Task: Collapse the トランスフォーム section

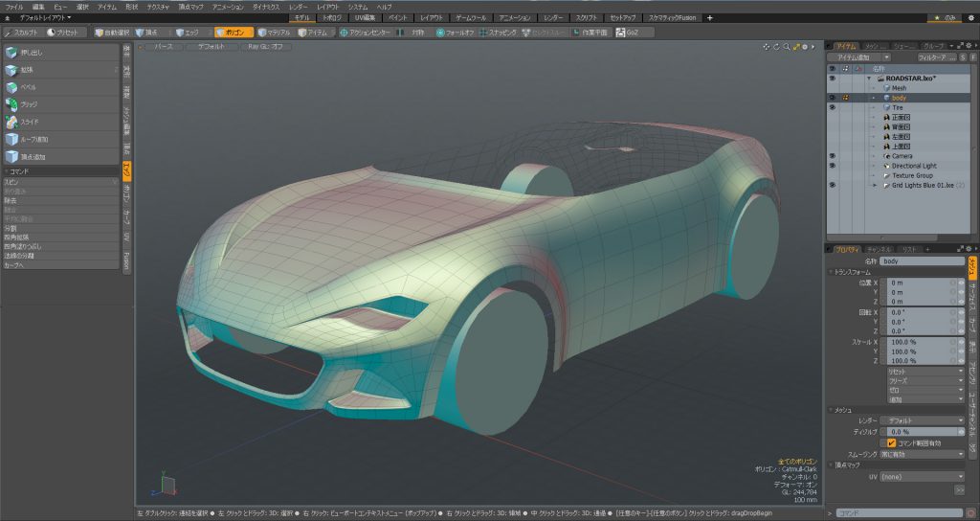Action: tap(832, 272)
